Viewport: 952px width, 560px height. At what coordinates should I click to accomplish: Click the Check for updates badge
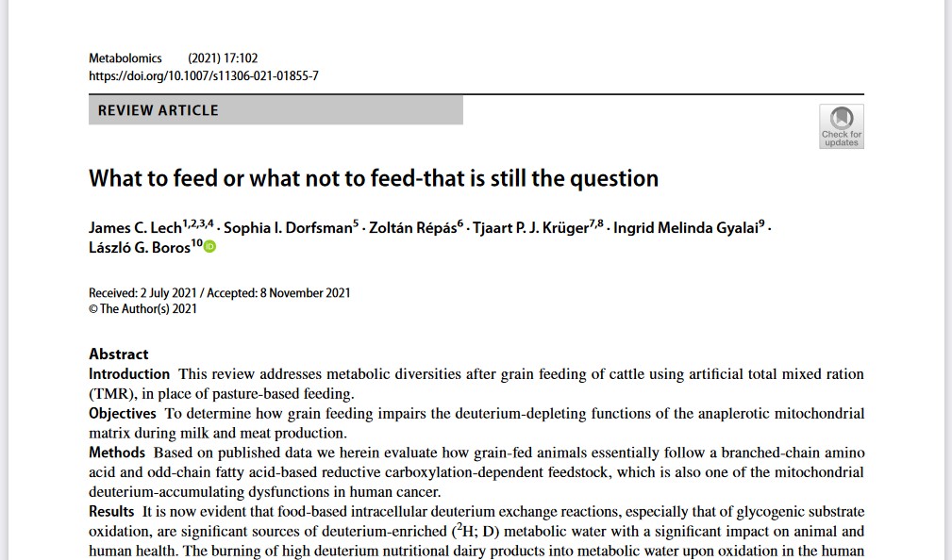pyautogui.click(x=841, y=126)
